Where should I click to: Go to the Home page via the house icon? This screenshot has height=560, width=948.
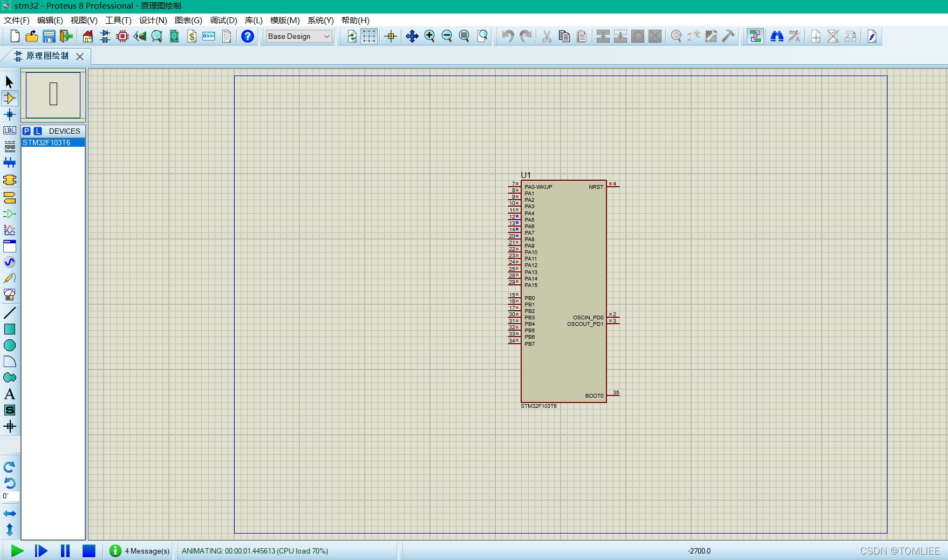[x=88, y=36]
